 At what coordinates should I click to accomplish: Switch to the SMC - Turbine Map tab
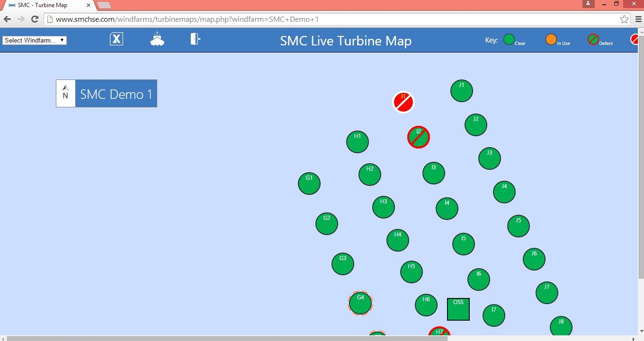(47, 5)
